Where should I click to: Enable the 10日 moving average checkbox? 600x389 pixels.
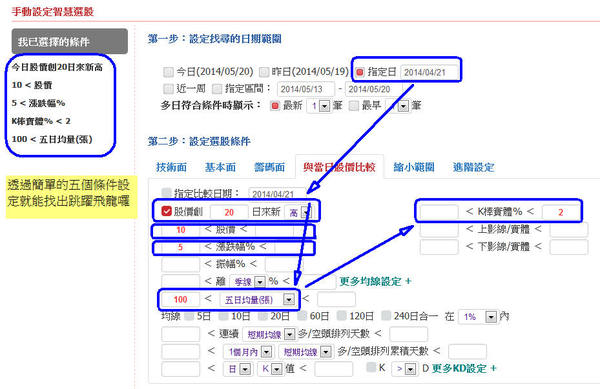coord(223,316)
